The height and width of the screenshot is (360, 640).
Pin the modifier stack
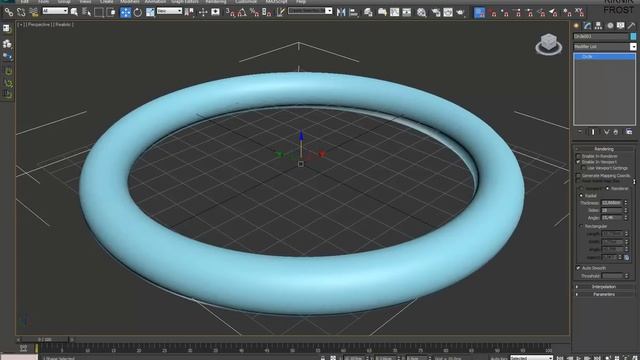tap(580, 132)
